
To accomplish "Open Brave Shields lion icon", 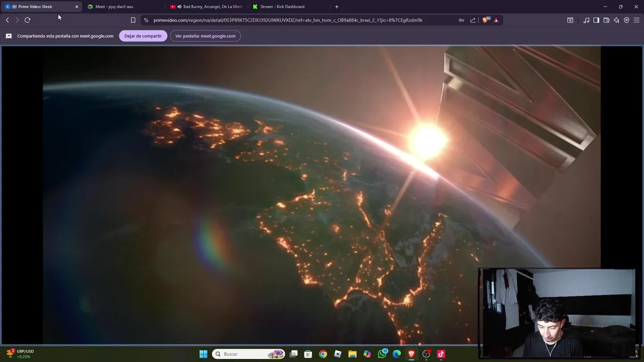I will pyautogui.click(x=485, y=20).
